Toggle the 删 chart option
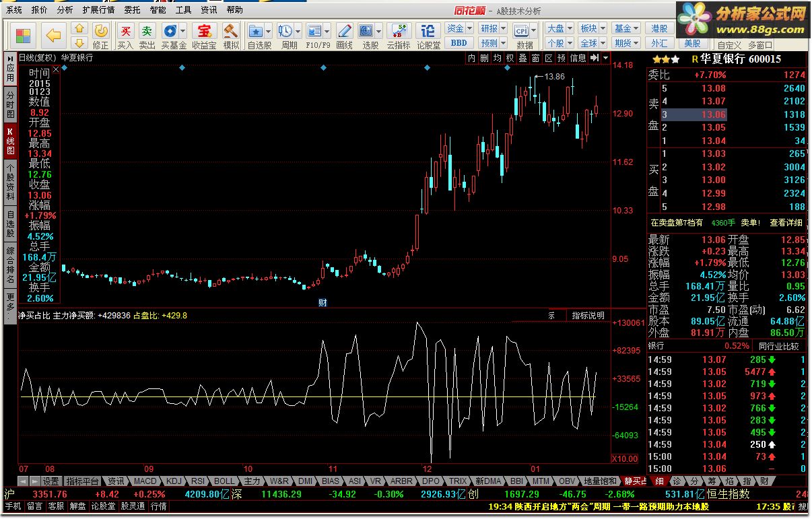 coord(484,58)
